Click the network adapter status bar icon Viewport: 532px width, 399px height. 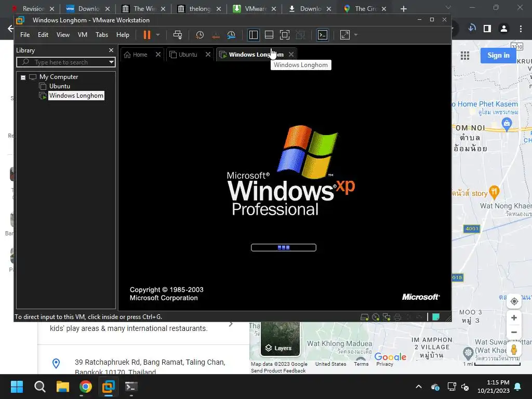(387, 317)
